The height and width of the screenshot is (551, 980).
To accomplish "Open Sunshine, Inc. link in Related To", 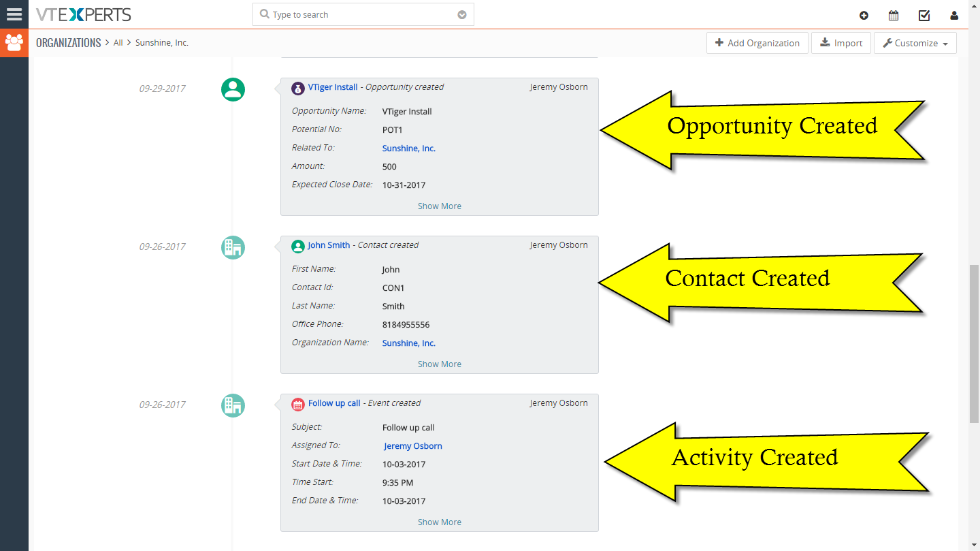I will 409,148.
